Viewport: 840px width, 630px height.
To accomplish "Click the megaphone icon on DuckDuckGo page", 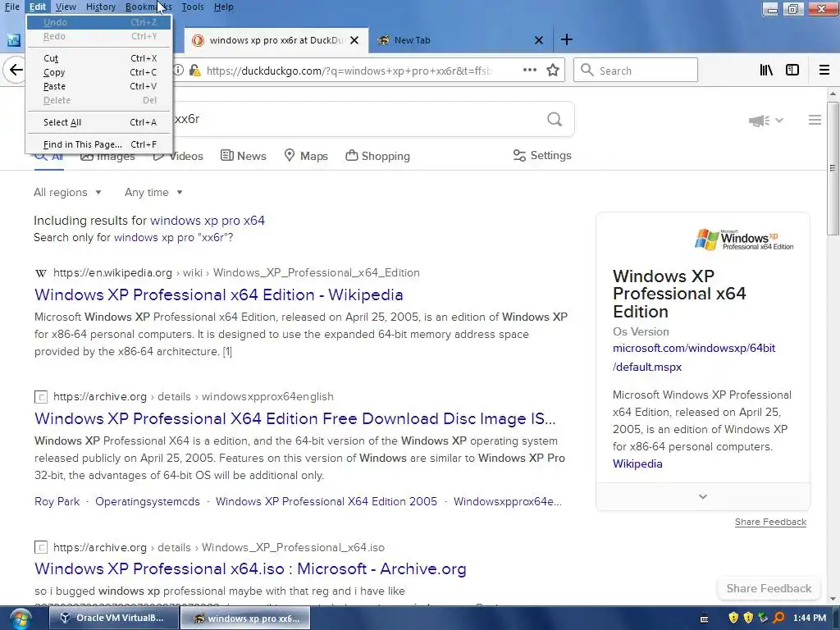I will click(x=759, y=120).
